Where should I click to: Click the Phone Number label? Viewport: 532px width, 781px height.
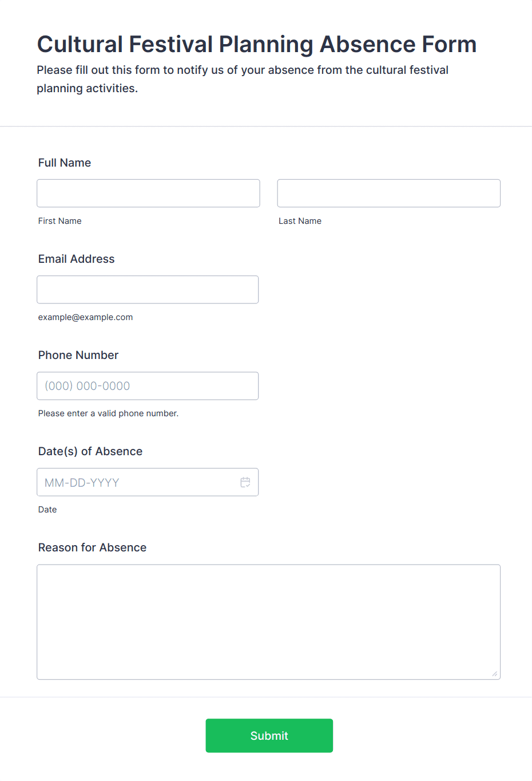pos(78,355)
